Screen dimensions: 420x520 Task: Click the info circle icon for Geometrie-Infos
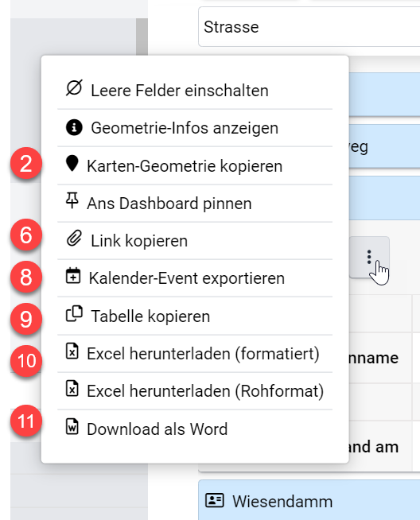(x=74, y=127)
